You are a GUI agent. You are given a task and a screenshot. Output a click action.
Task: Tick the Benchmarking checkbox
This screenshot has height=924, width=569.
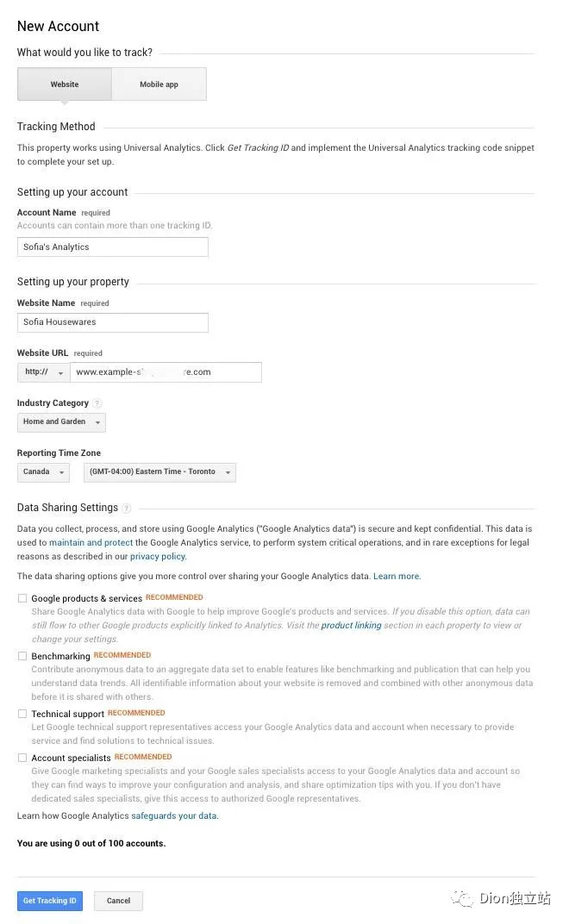[22, 656]
